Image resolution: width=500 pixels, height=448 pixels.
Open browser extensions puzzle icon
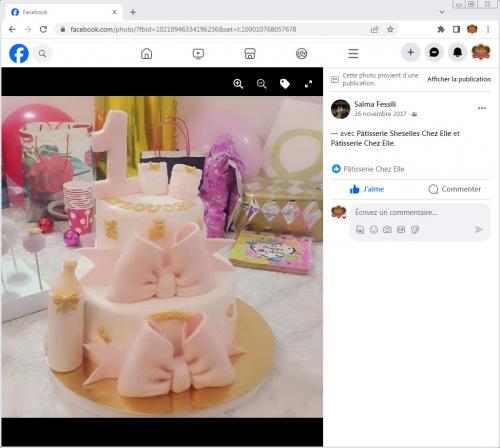tap(441, 29)
